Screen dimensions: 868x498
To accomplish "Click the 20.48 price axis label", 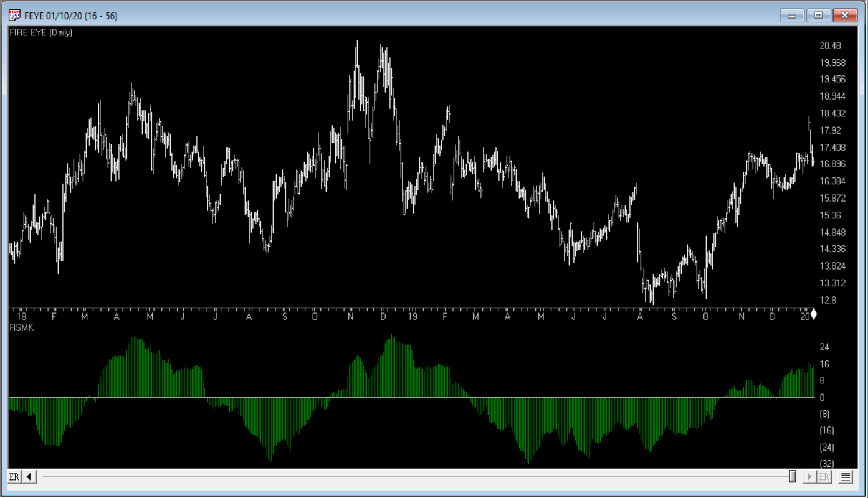I will coord(831,45).
